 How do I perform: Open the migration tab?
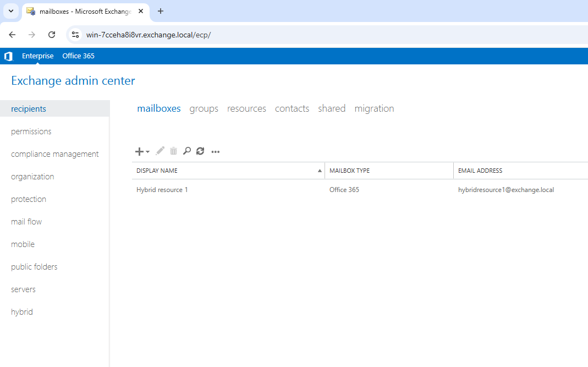374,108
